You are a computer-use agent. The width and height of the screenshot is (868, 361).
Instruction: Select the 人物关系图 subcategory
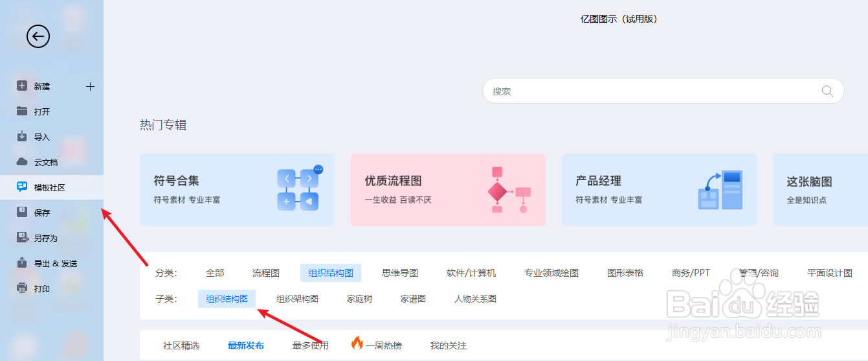(x=475, y=299)
